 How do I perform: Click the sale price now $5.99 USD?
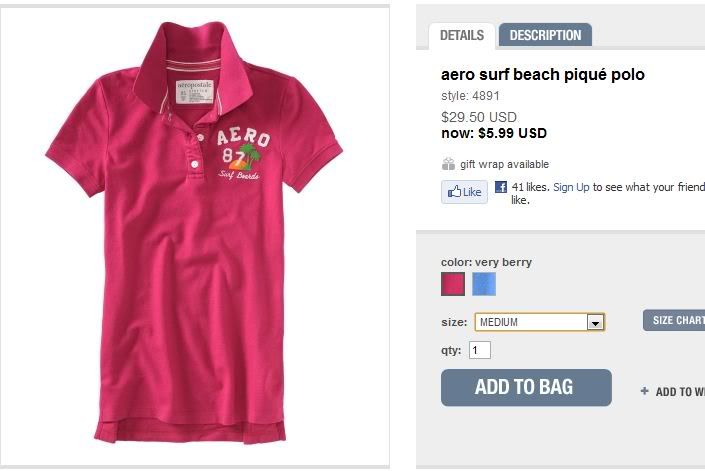(x=494, y=133)
